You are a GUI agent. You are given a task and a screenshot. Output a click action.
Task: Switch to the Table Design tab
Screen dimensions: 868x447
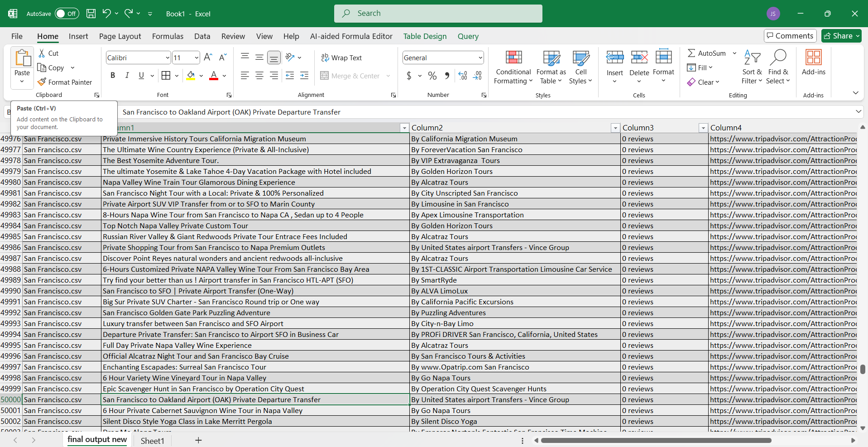click(425, 36)
